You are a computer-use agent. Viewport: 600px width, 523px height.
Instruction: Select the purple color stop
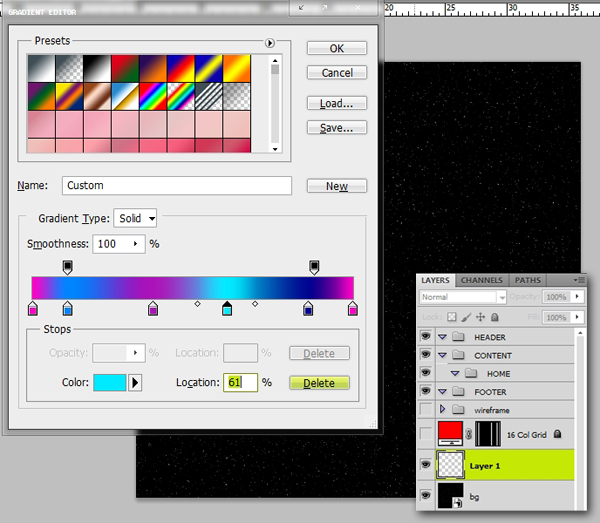point(153,308)
